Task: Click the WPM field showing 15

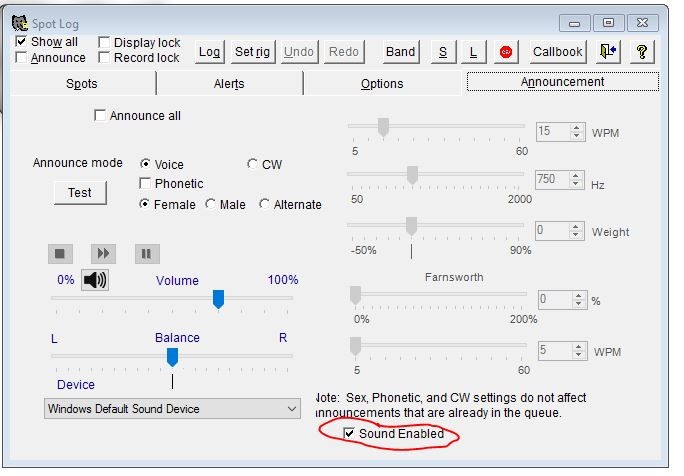Action: (x=553, y=131)
